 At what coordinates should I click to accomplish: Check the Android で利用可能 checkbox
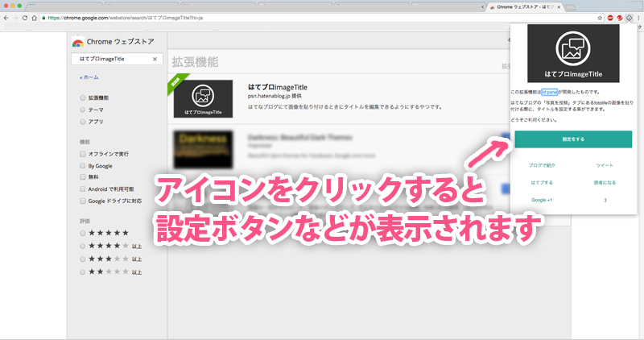click(83, 189)
